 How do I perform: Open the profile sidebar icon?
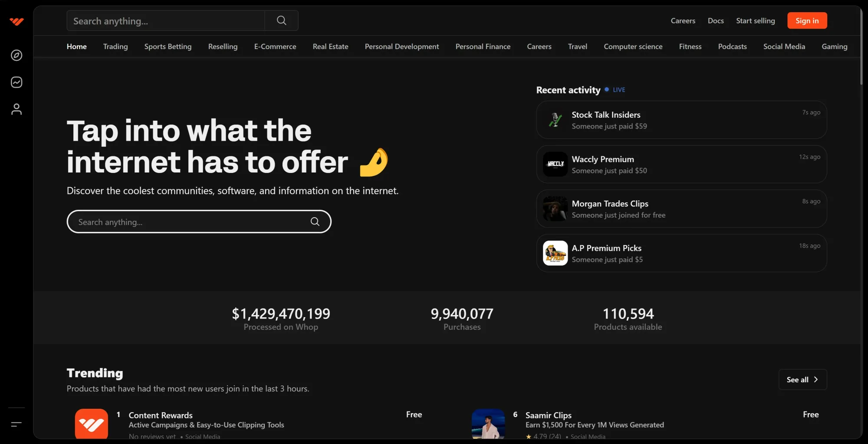[x=16, y=109]
